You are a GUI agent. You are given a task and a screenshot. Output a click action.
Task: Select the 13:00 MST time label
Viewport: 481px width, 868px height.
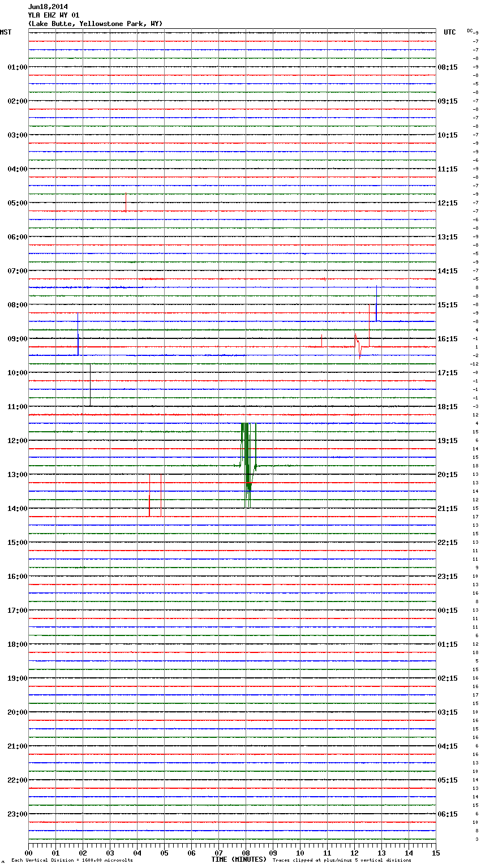coord(18,475)
